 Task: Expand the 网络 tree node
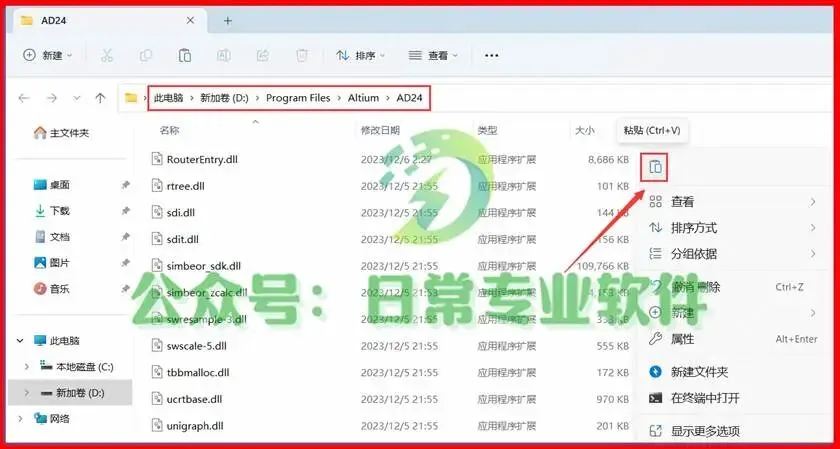pos(21,418)
